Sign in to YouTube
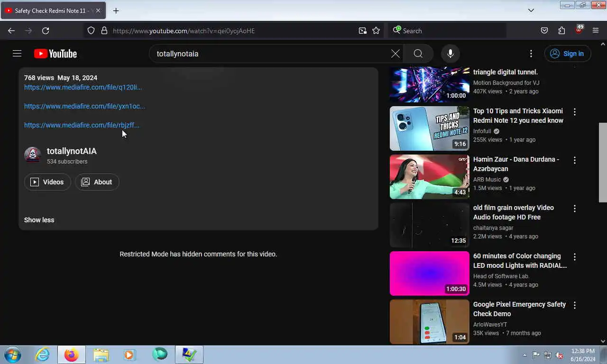607x364 pixels. coord(567,54)
